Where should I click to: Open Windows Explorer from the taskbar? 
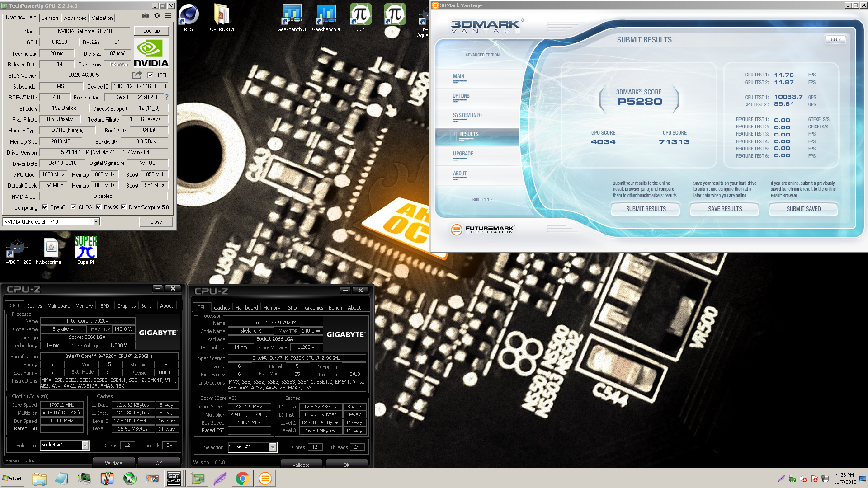click(x=39, y=479)
